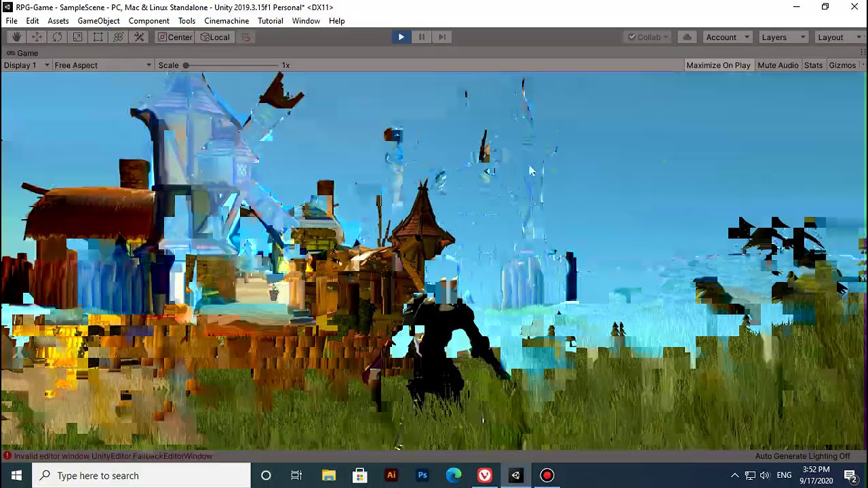Open Microsoft Edge from taskbar

453,476
